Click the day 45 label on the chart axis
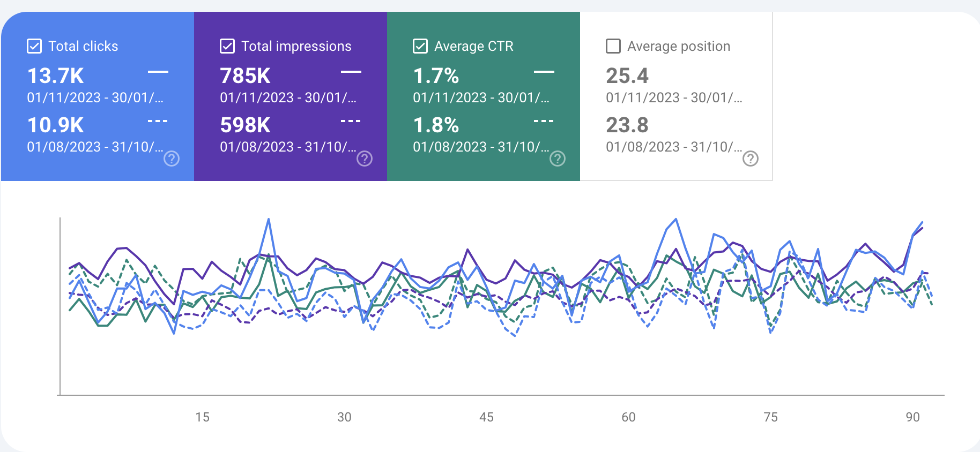Image resolution: width=980 pixels, height=452 pixels. 486,417
